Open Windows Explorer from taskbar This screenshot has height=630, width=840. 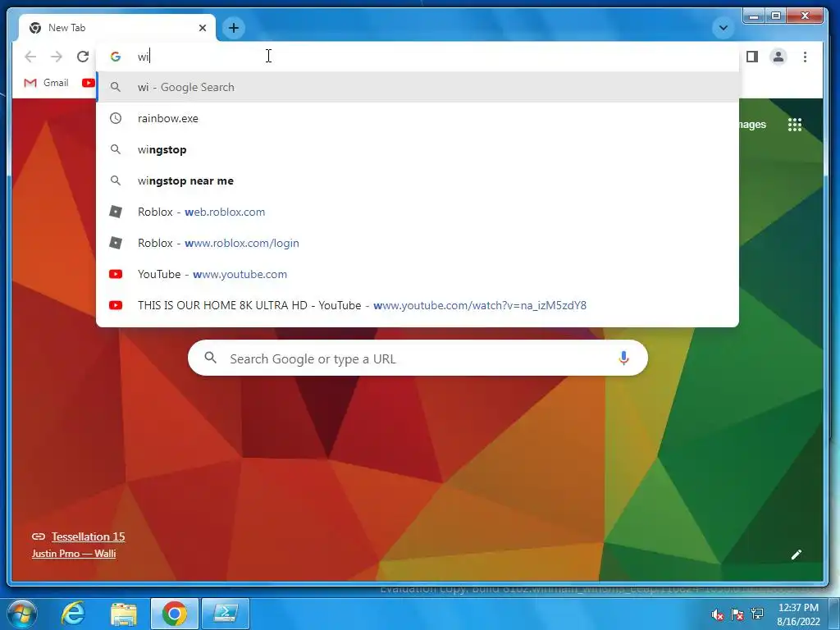[124, 614]
